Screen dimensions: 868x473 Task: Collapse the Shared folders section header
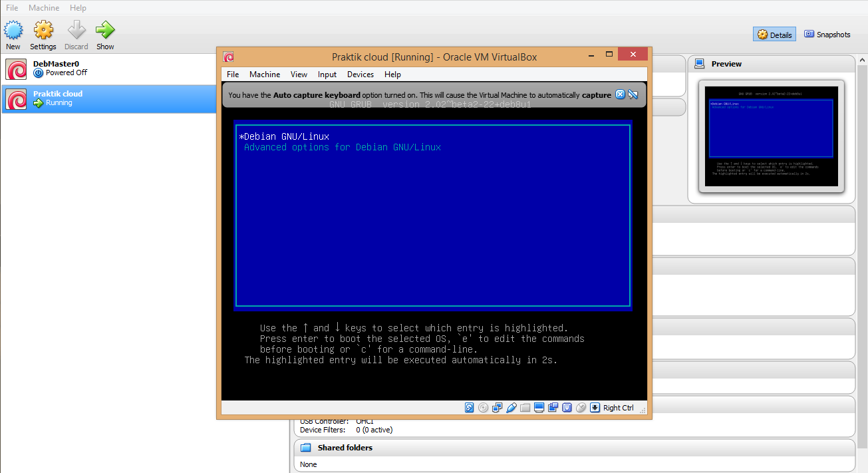(575, 448)
